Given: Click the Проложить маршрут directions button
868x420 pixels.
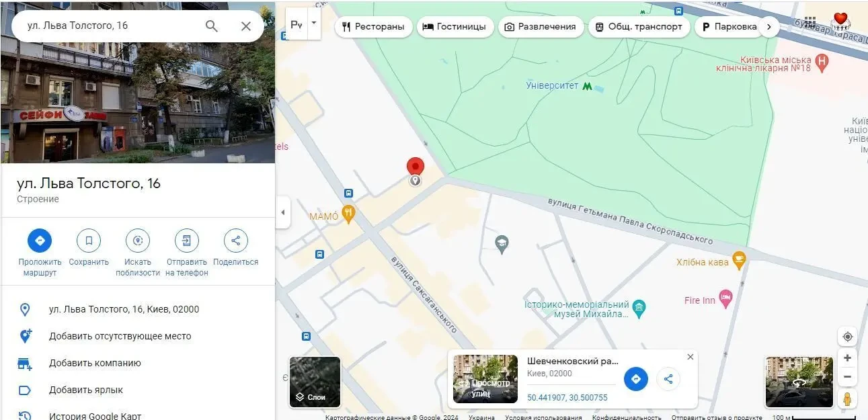Looking at the screenshot, I should (x=40, y=241).
